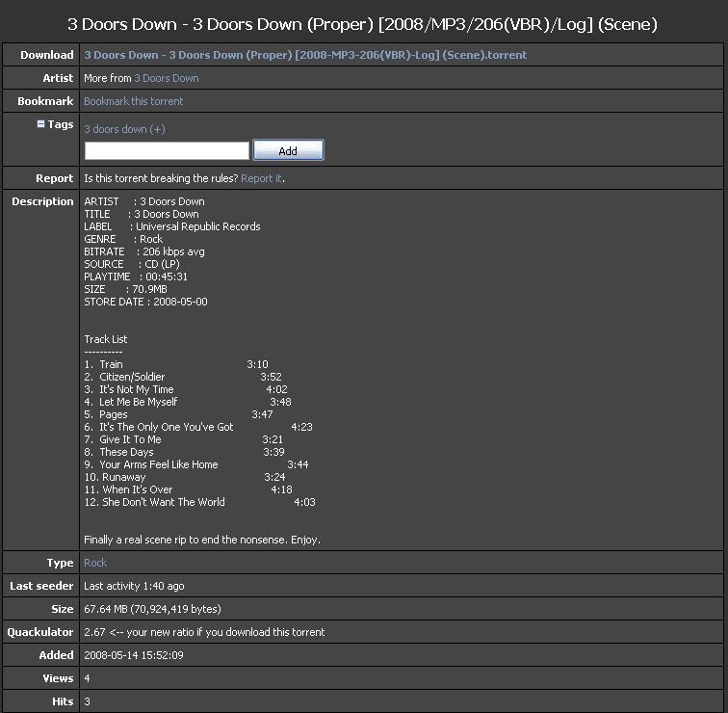728x713 pixels.
Task: Click the Last seeder activity text
Action: point(134,586)
